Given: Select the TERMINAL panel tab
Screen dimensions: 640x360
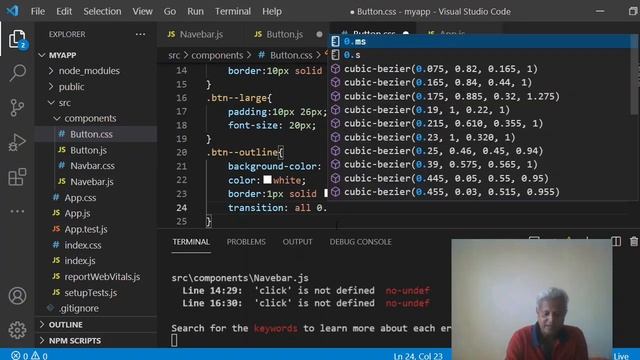Looking at the screenshot, I should pos(191,242).
